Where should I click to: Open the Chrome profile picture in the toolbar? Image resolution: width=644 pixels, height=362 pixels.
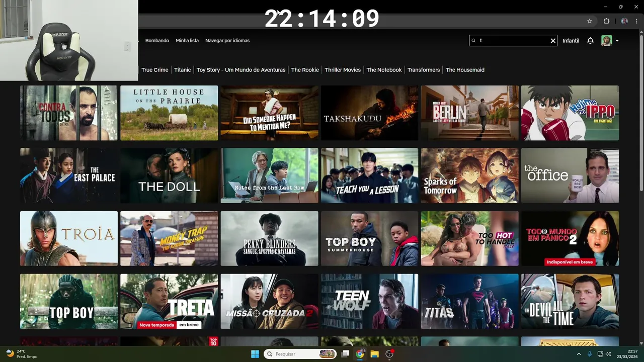pos(624,21)
